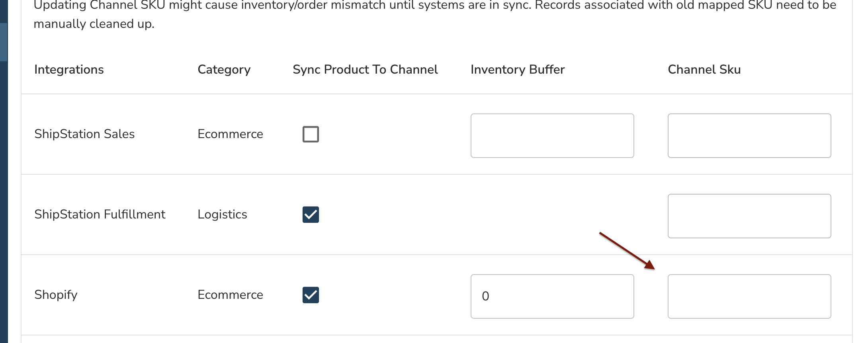Click Ecommerce category in ShipStation Sales row
868x343 pixels.
coord(230,134)
